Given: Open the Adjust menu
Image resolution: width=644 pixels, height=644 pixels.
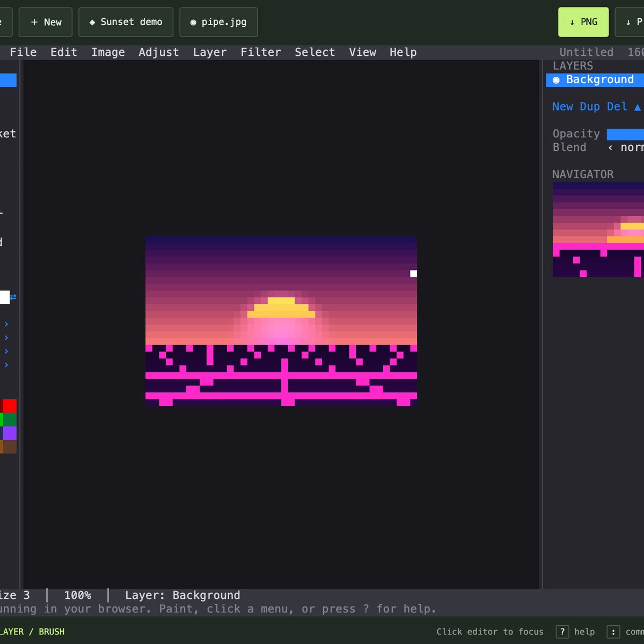Looking at the screenshot, I should click(158, 52).
